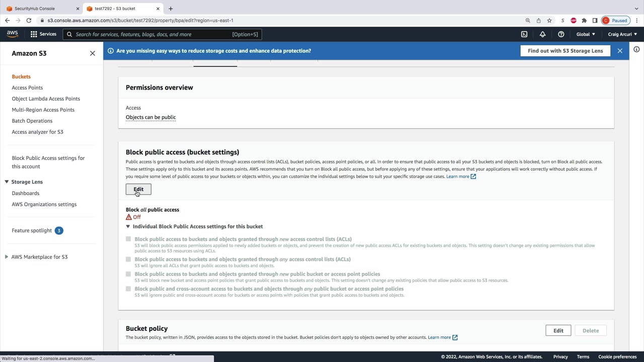Open Storage Lens Dashboards
Screen dimensions: 644x362
(x=25, y=194)
